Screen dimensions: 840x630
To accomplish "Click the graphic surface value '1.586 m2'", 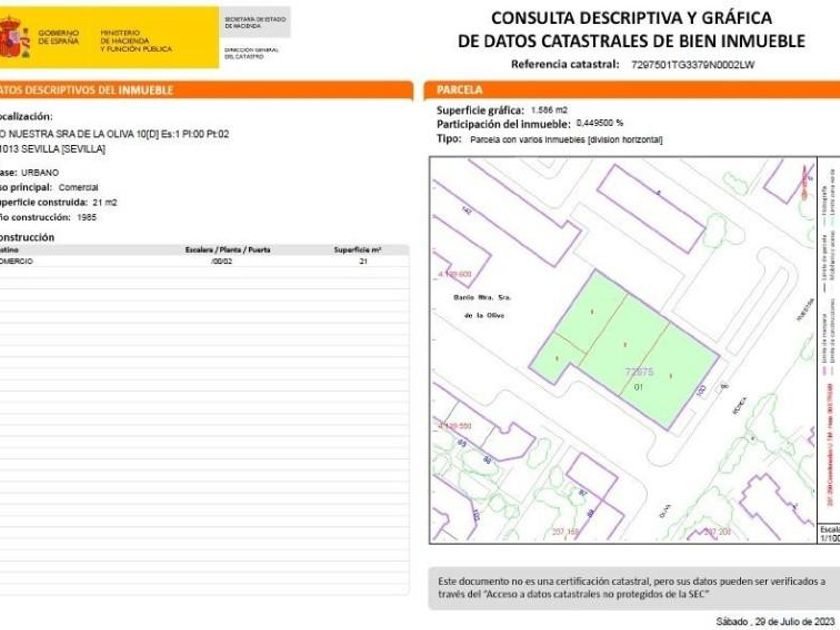I will point(549,110).
